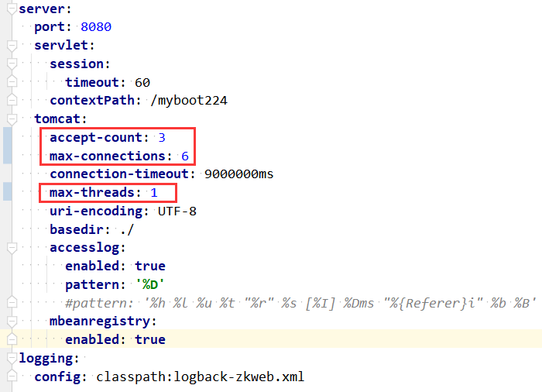Click the uri-encoding value UTF-8

click(177, 211)
